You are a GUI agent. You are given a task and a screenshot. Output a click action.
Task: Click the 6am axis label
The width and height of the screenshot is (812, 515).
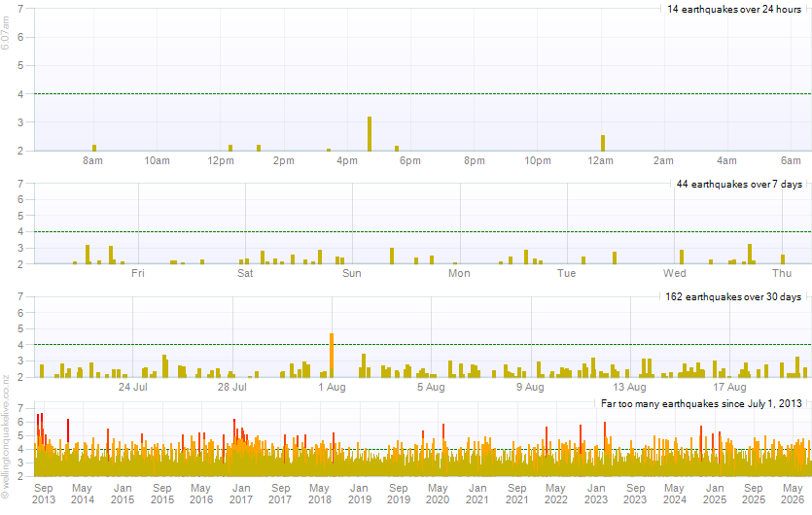coord(791,161)
